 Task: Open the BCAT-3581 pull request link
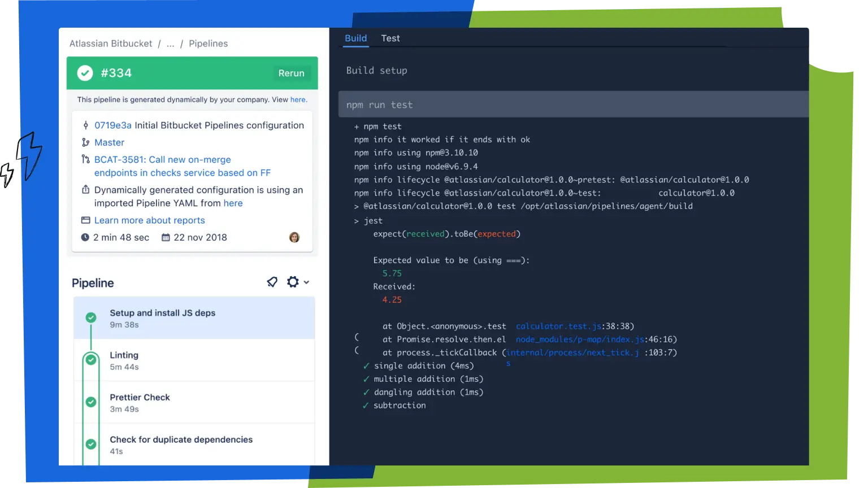coord(183,166)
